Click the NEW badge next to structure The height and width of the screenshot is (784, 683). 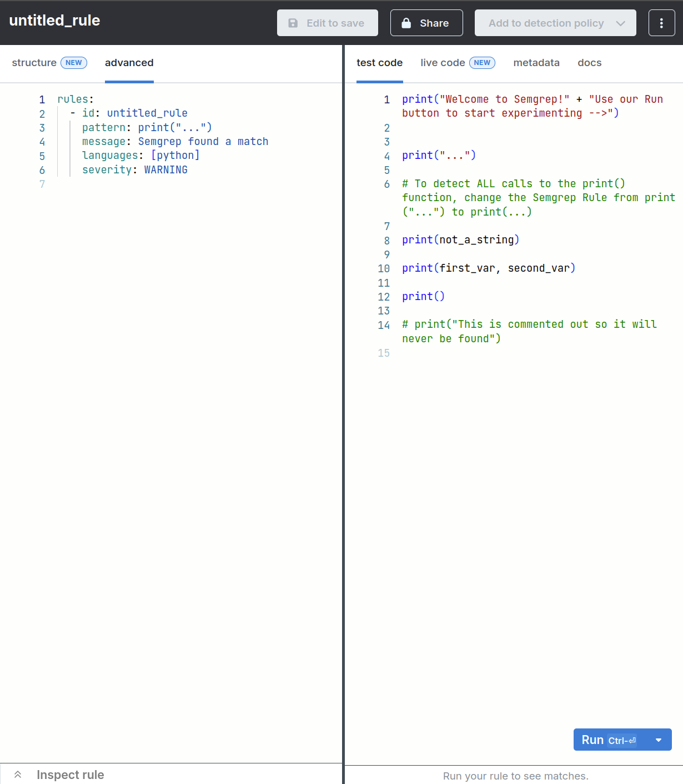click(x=74, y=63)
